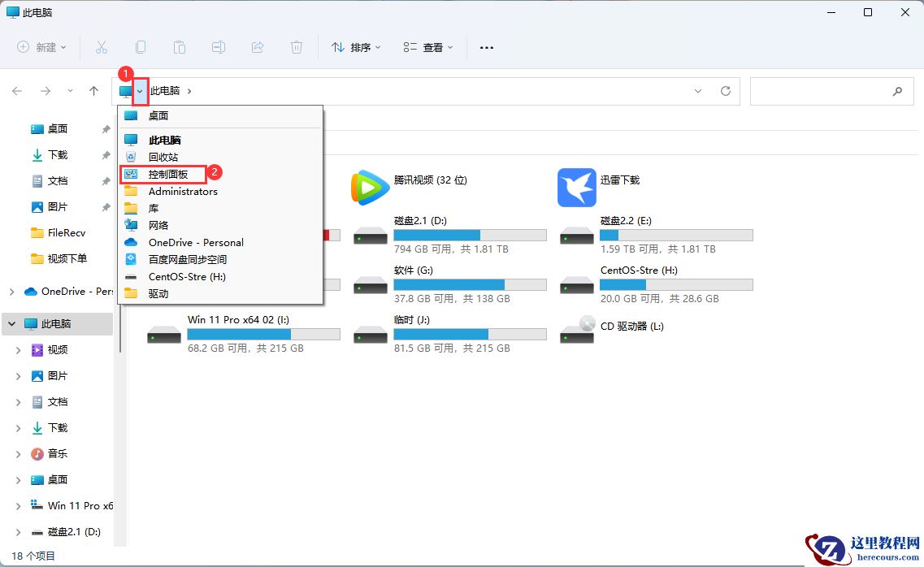Click the D: drive capacity bar
The height and width of the screenshot is (567, 924).
tap(470, 235)
